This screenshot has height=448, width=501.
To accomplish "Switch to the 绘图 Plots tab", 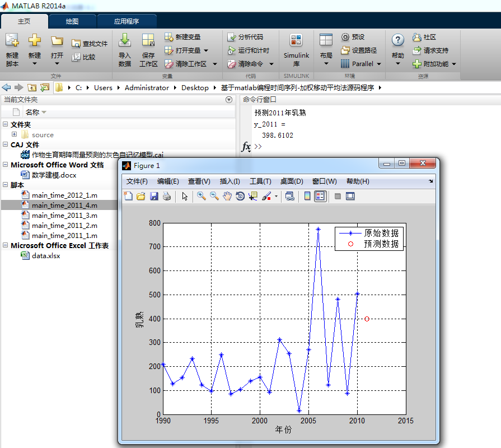I will click(x=72, y=21).
